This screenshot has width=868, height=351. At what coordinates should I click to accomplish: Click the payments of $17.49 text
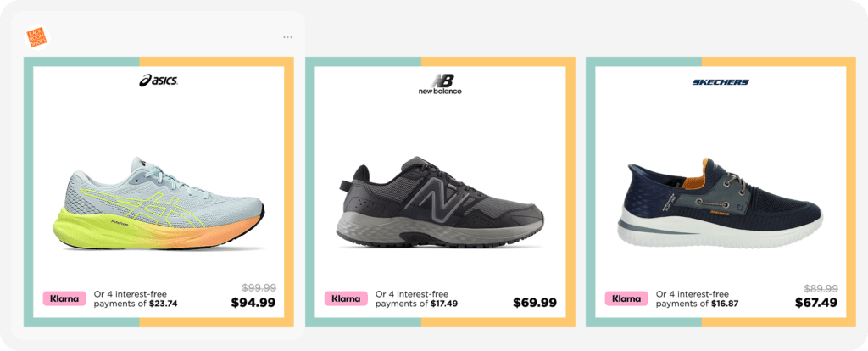416,304
